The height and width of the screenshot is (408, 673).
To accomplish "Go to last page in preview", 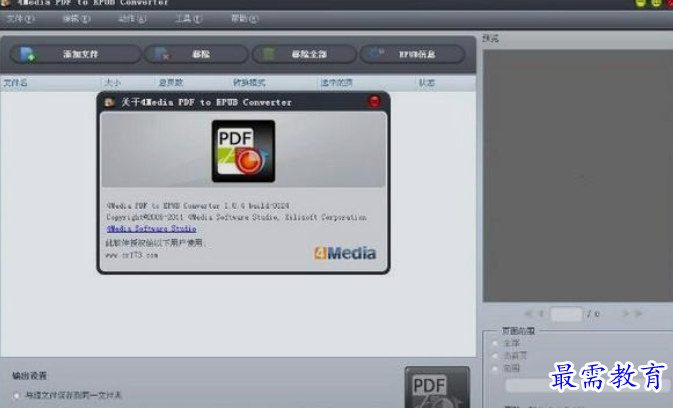I will click(x=638, y=314).
